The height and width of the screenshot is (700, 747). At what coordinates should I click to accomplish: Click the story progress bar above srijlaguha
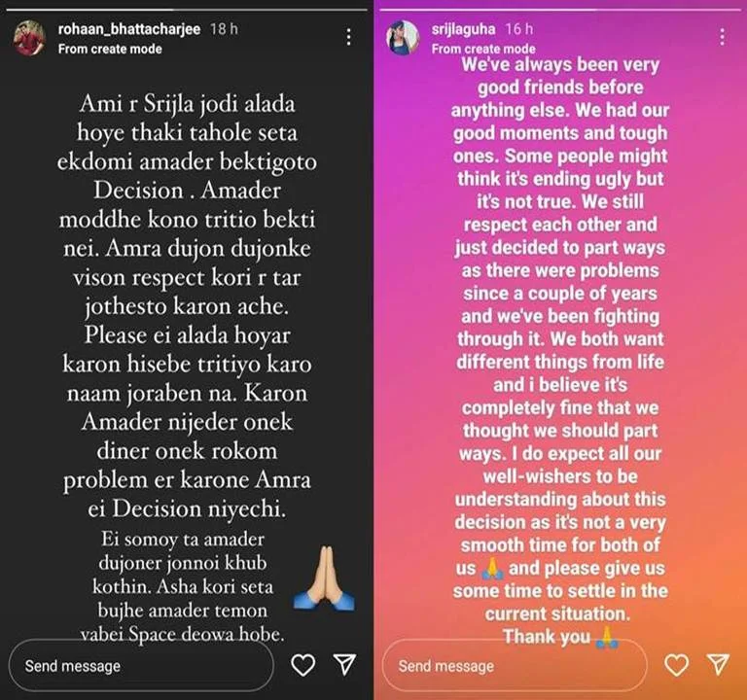(x=560, y=10)
